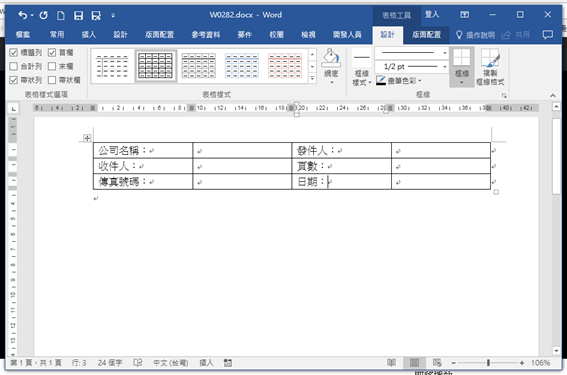Select the gray grid table style thumbnail
This screenshot has height=375, width=567.
click(199, 66)
